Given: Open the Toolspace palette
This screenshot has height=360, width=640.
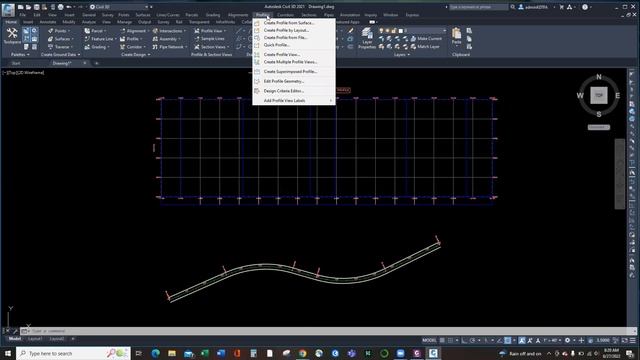Looking at the screenshot, I should [x=12, y=36].
